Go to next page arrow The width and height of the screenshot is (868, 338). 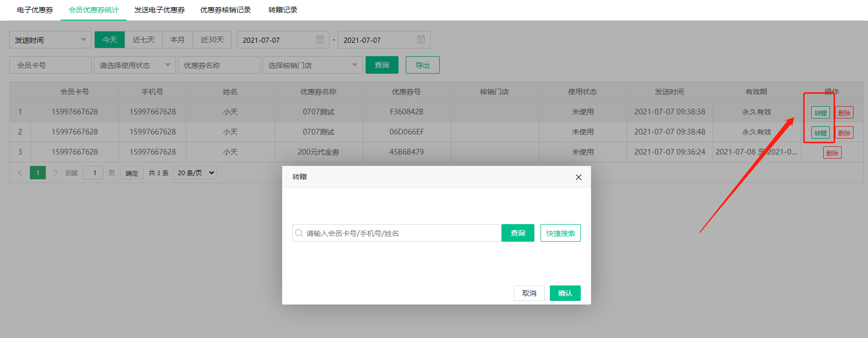56,173
